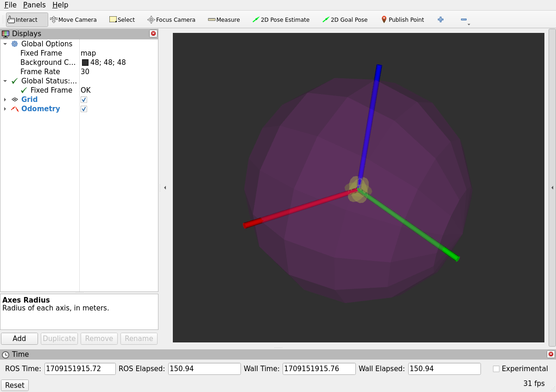
Task: Click the 'Frame Rate' property label
Action: (x=40, y=71)
